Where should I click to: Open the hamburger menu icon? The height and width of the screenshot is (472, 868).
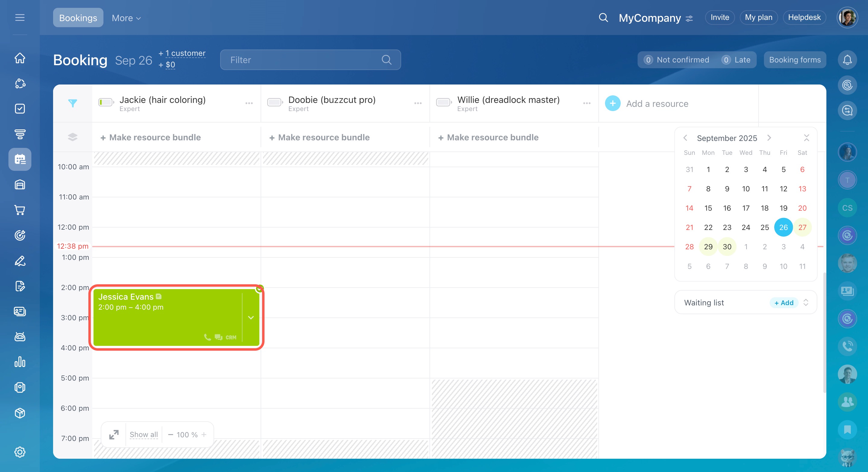click(20, 18)
